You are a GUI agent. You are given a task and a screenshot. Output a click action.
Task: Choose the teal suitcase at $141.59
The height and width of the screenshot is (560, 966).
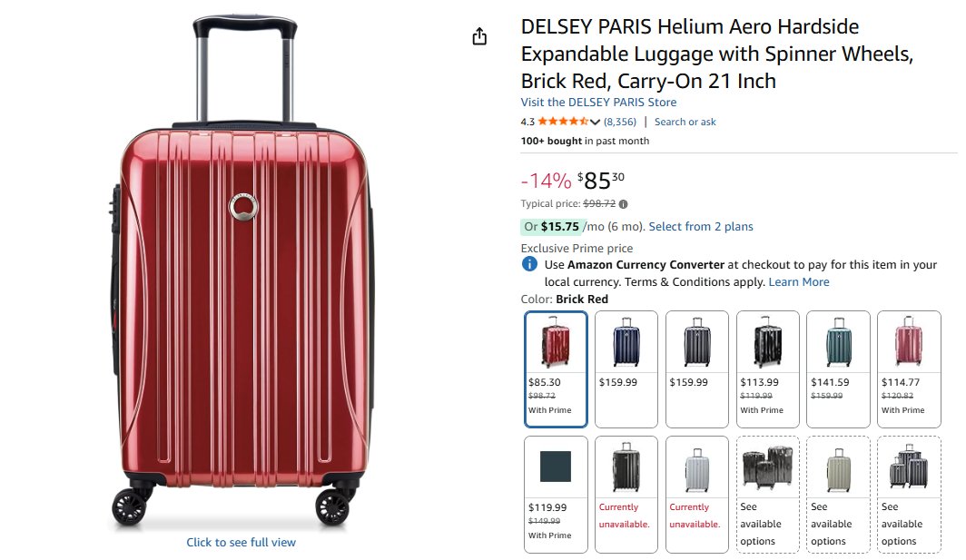[838, 369]
